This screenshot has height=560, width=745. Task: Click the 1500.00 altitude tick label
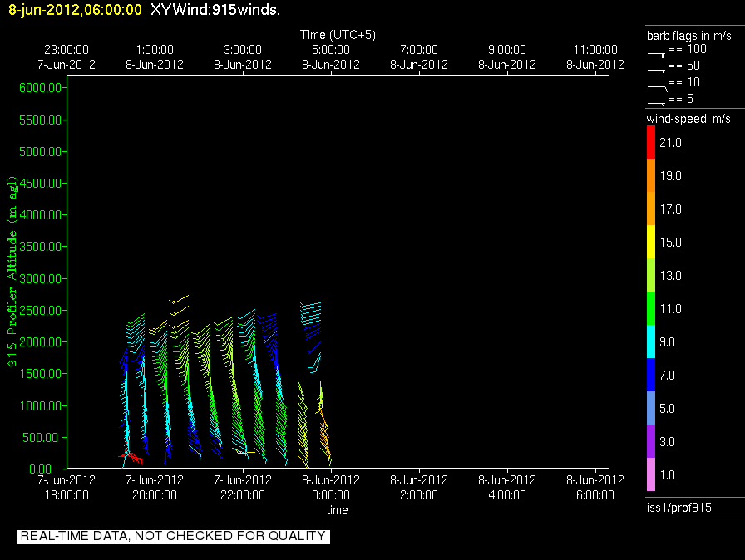coord(41,374)
